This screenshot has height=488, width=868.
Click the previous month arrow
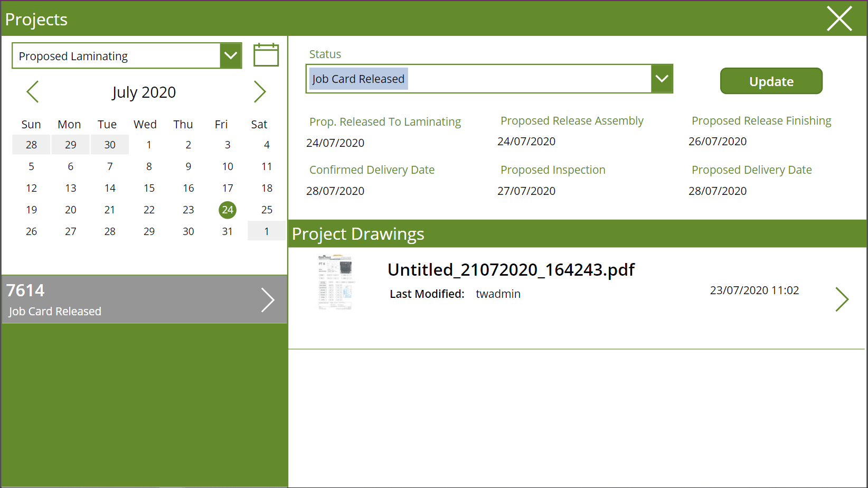click(x=32, y=92)
